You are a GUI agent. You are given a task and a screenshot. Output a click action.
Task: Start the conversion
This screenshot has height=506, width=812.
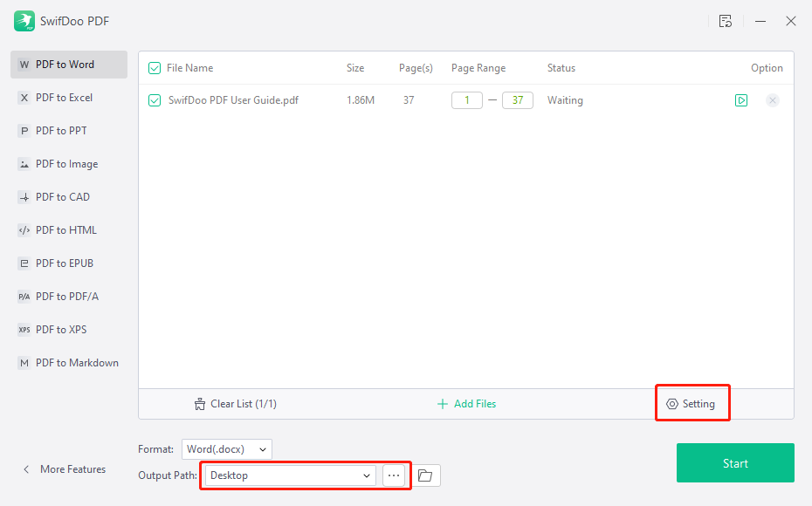(735, 463)
